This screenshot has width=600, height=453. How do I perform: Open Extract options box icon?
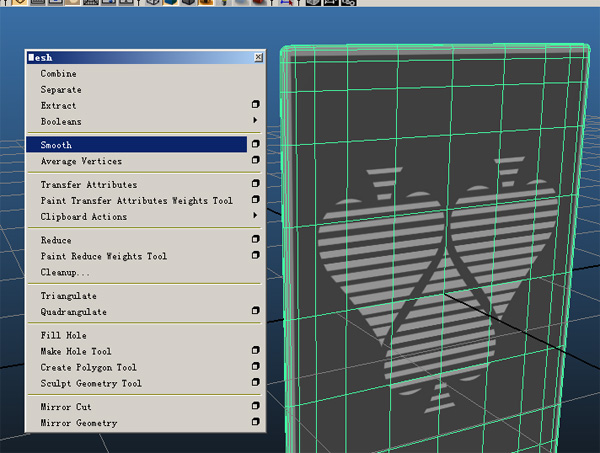tap(256, 105)
